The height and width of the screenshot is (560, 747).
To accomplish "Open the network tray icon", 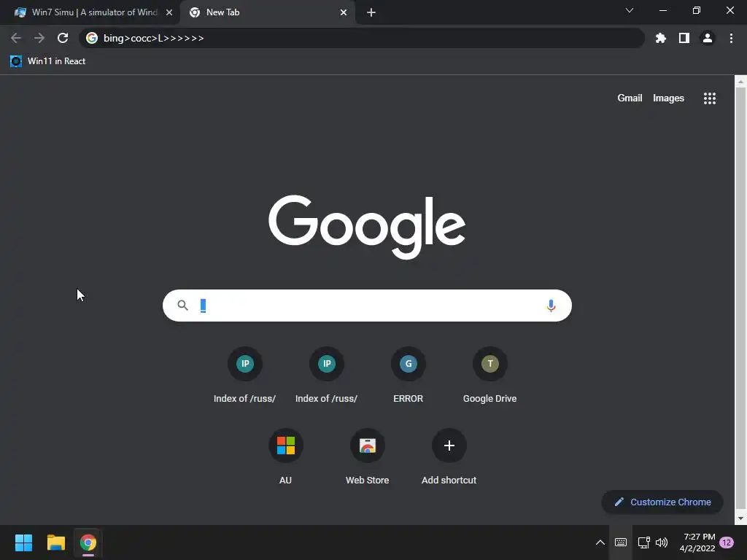I will pyautogui.click(x=643, y=542).
